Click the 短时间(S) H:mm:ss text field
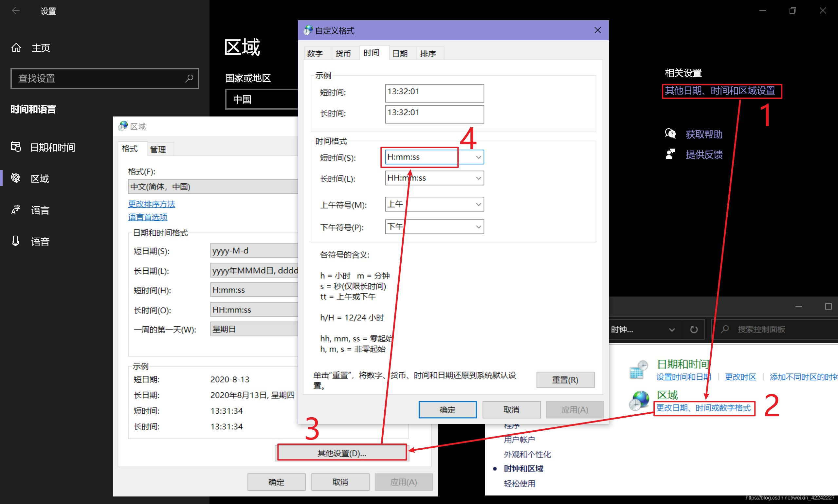Image resolution: width=838 pixels, height=504 pixels. (429, 157)
